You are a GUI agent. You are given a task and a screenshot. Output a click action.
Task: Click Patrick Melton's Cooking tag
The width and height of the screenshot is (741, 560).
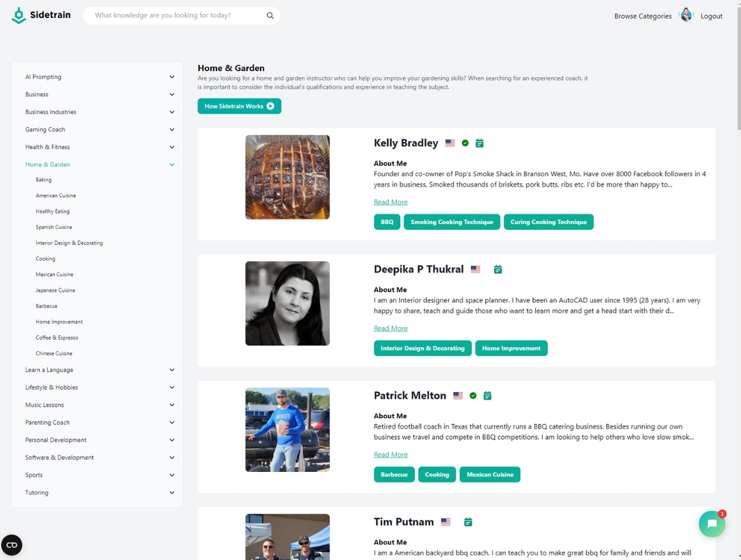coord(437,475)
